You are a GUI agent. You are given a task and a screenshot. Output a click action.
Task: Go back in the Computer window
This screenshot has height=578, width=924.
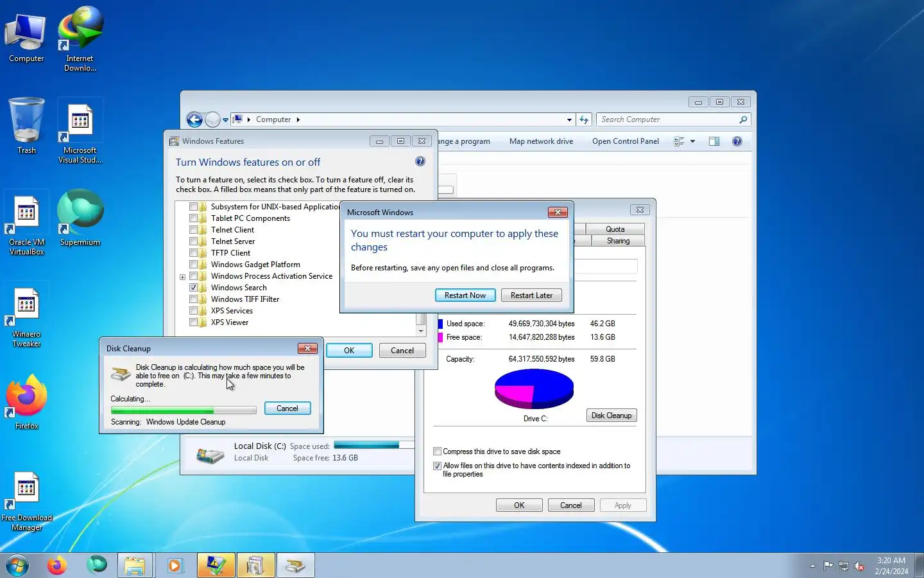click(194, 119)
